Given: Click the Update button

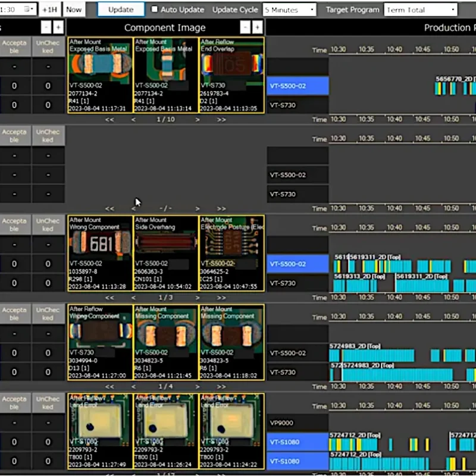Looking at the screenshot, I should click(121, 10).
